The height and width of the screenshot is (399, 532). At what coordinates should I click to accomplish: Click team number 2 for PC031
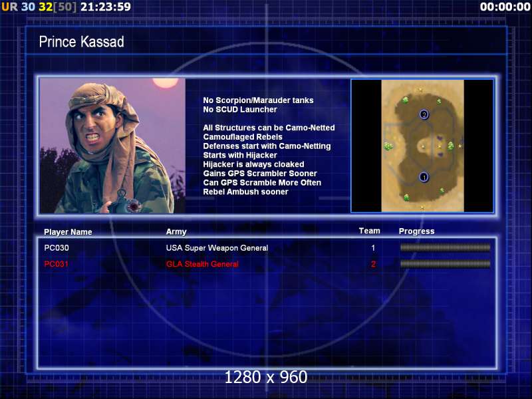tap(373, 264)
